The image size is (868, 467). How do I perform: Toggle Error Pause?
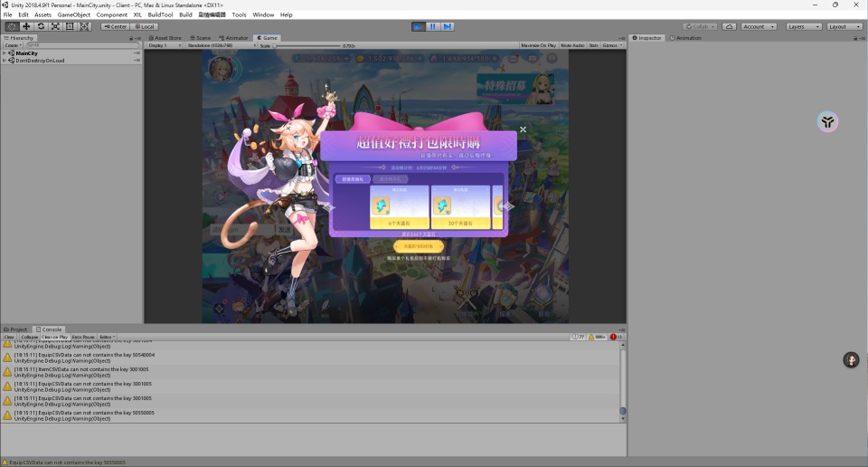click(83, 337)
